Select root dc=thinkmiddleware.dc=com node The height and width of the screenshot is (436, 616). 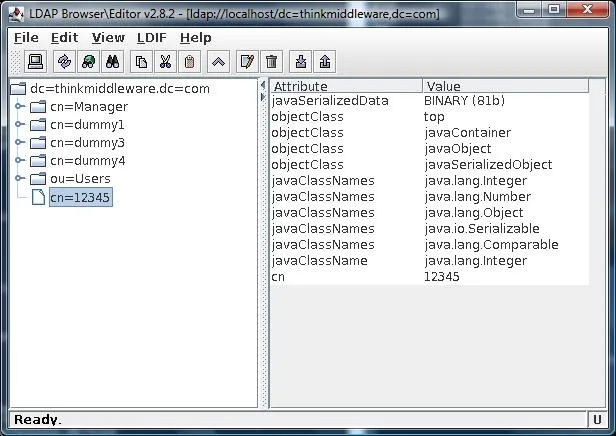[120, 88]
